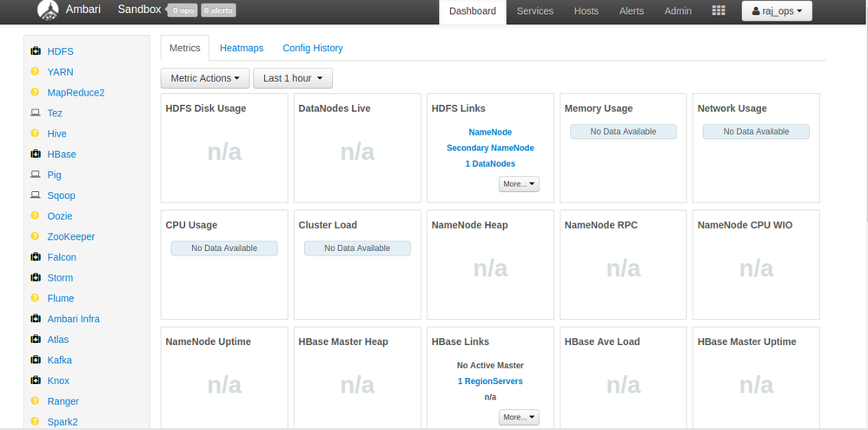Open the 1 DataNodes link
The height and width of the screenshot is (430, 868).
(490, 164)
